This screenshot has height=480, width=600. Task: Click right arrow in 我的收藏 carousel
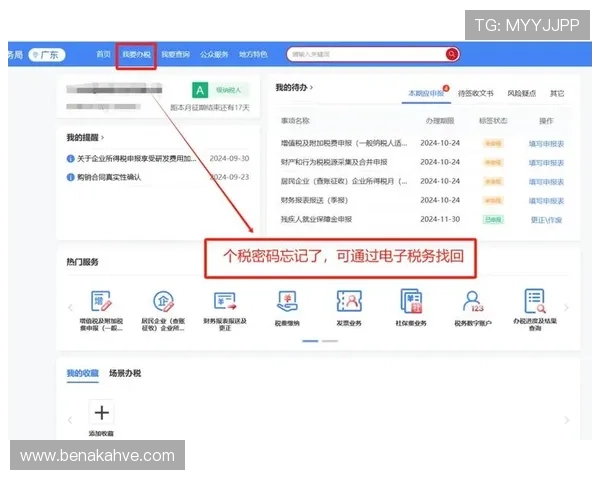[x=566, y=420]
